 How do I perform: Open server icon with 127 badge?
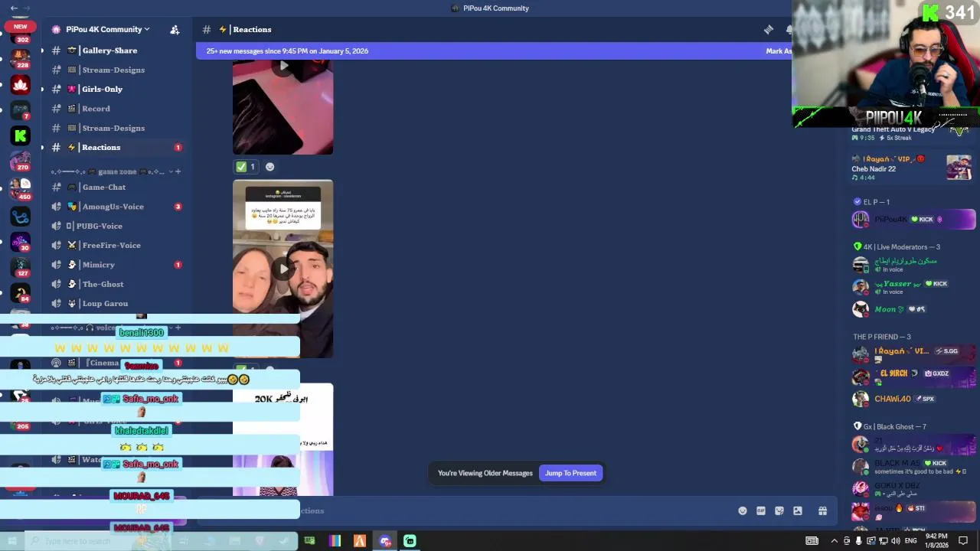(x=20, y=267)
